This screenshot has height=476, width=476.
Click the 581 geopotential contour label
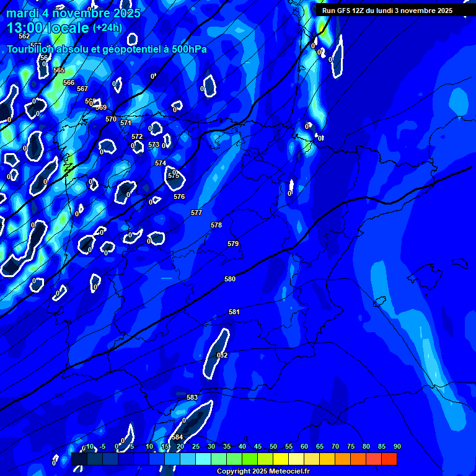[234, 312]
